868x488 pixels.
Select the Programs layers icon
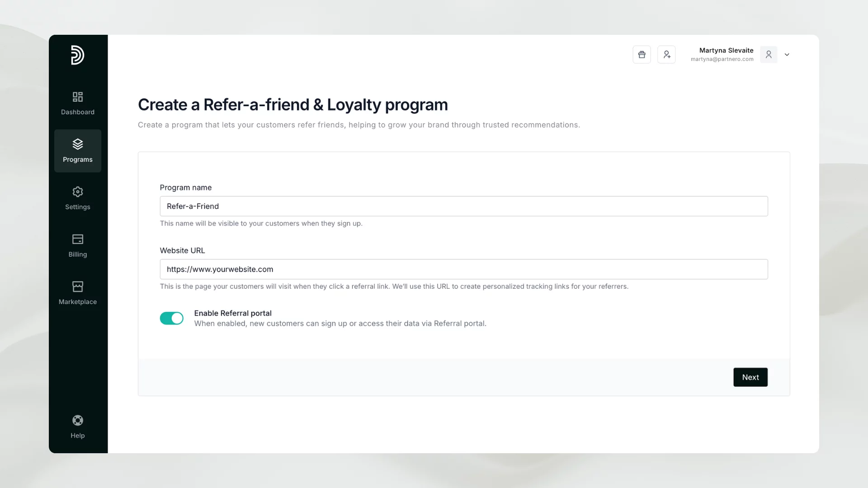pos(77,144)
